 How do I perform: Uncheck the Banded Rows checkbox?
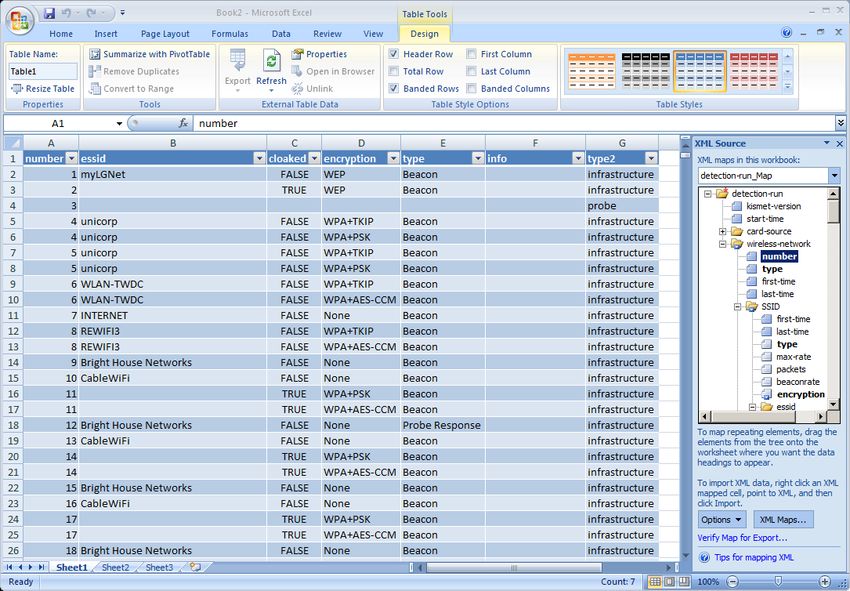(394, 88)
